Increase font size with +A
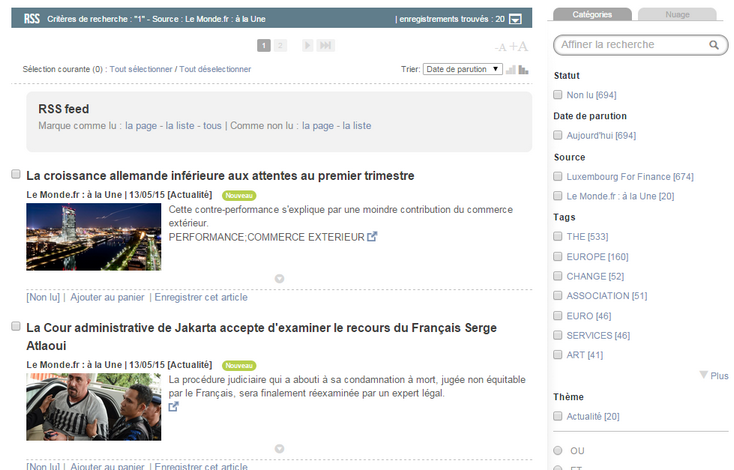Image resolution: width=734 pixels, height=470 pixels. point(518,46)
